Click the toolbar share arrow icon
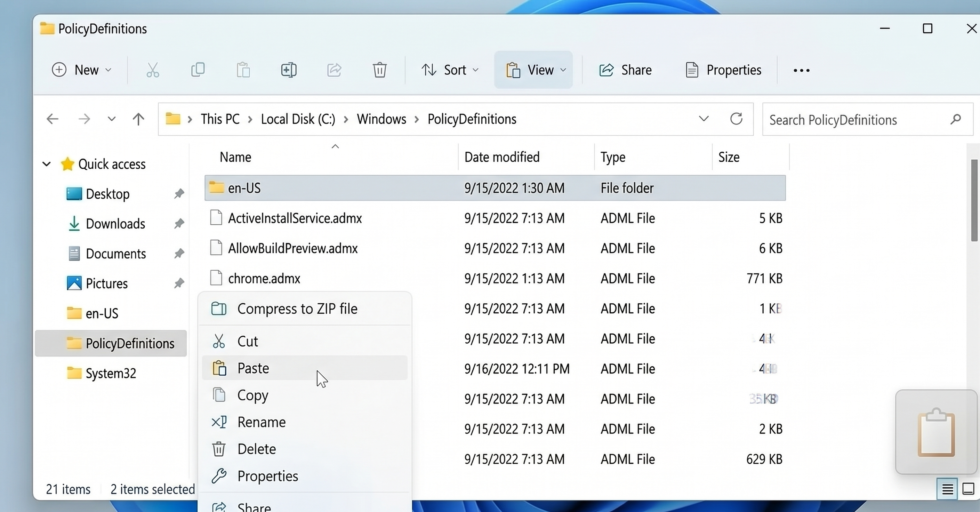The width and height of the screenshot is (980, 512). tap(334, 70)
